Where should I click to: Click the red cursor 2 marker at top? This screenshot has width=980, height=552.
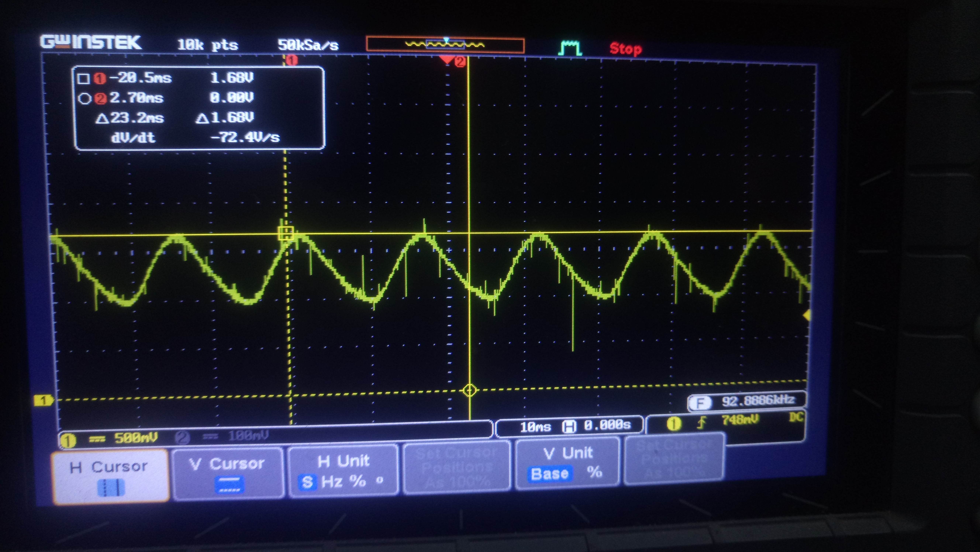(x=460, y=62)
